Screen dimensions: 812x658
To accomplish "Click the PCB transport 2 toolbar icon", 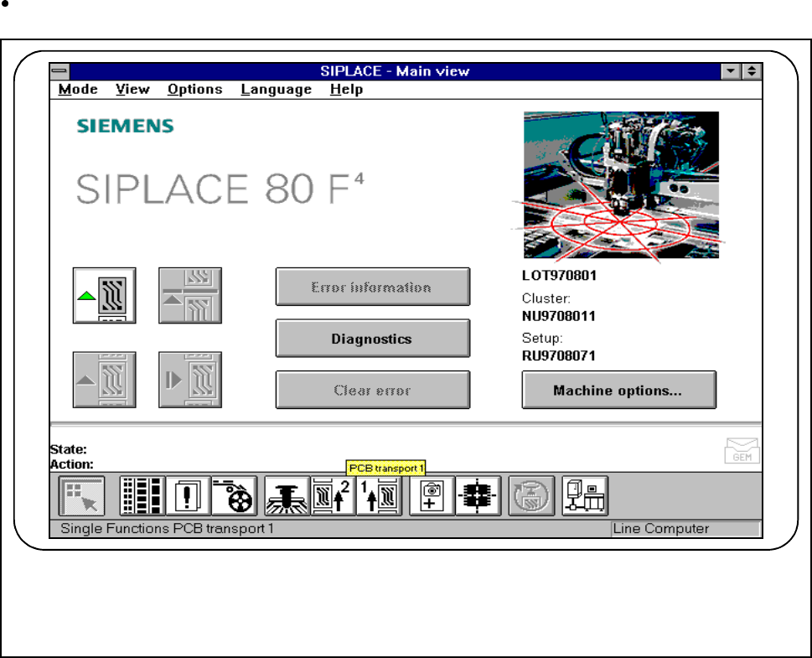I will [334, 496].
